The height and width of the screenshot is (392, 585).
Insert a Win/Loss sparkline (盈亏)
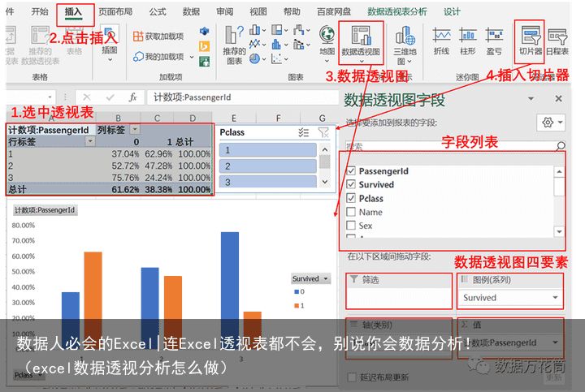tap(494, 41)
